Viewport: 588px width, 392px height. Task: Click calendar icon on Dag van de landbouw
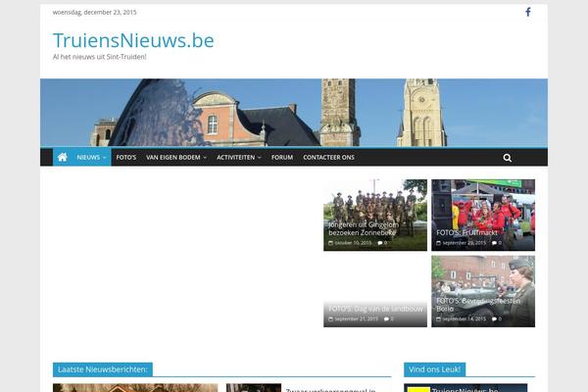click(331, 319)
